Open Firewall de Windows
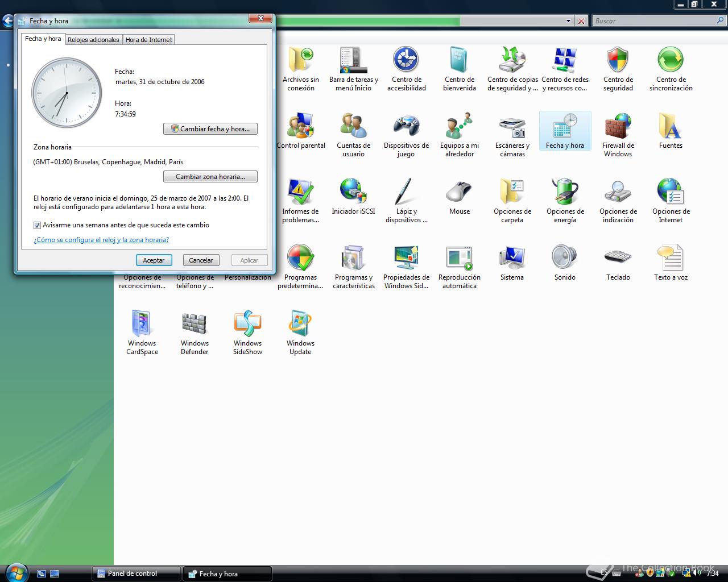This screenshot has width=728, height=582. pos(618,135)
